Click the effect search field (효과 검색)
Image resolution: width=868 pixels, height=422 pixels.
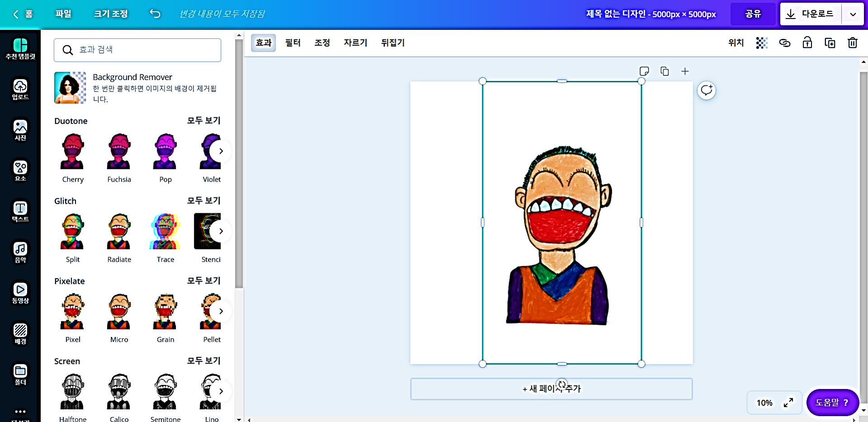click(137, 50)
